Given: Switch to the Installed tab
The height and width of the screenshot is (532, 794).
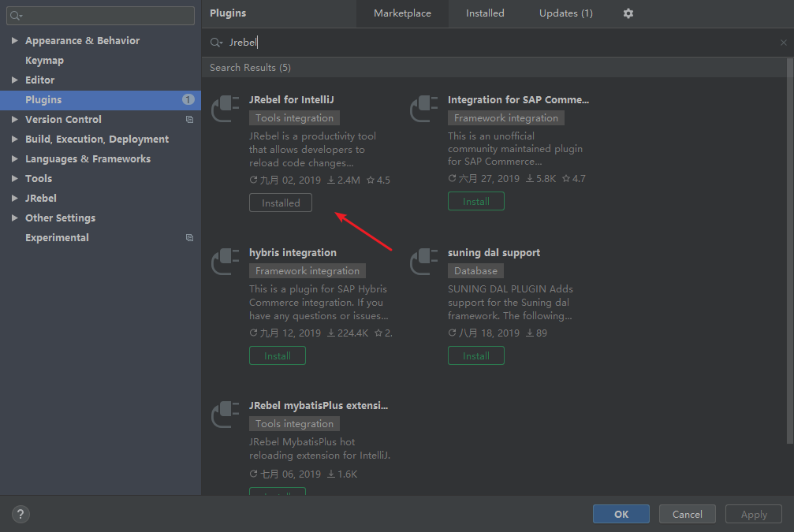Looking at the screenshot, I should (485, 13).
